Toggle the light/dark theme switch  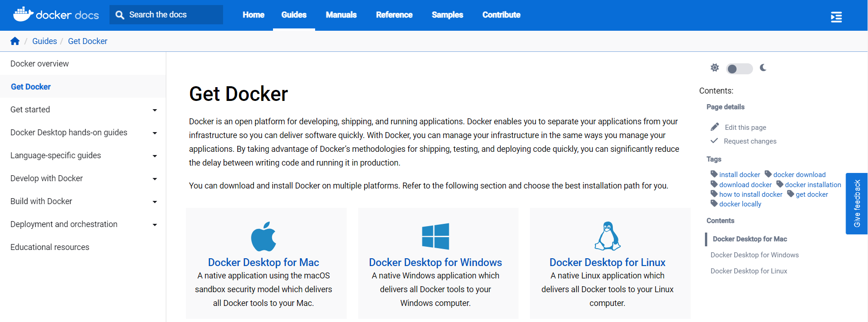click(x=739, y=69)
